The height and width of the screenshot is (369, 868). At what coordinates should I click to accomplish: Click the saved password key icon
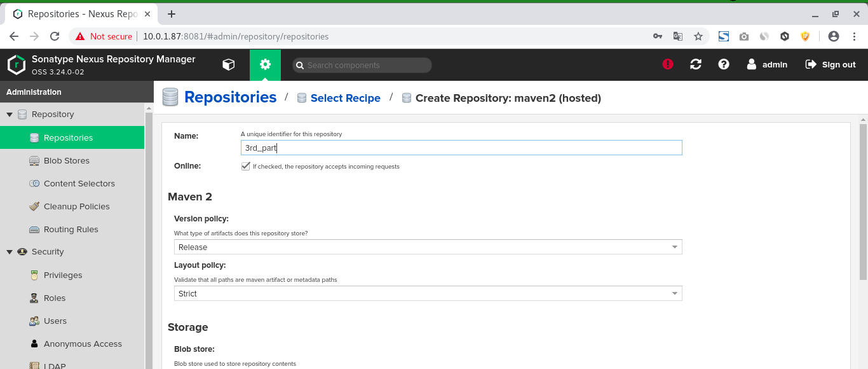(x=658, y=36)
